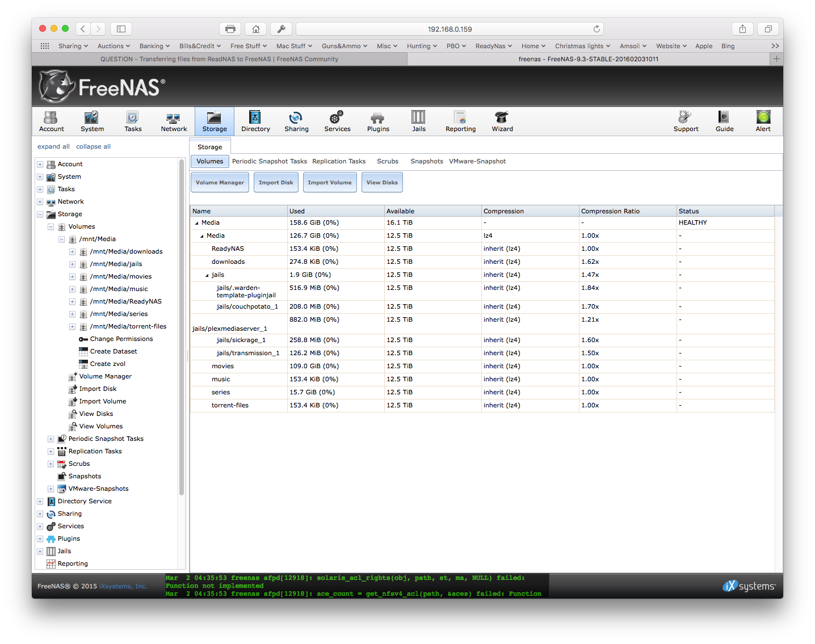The height and width of the screenshot is (644, 815).
Task: Go back in Safari
Action: tap(83, 29)
